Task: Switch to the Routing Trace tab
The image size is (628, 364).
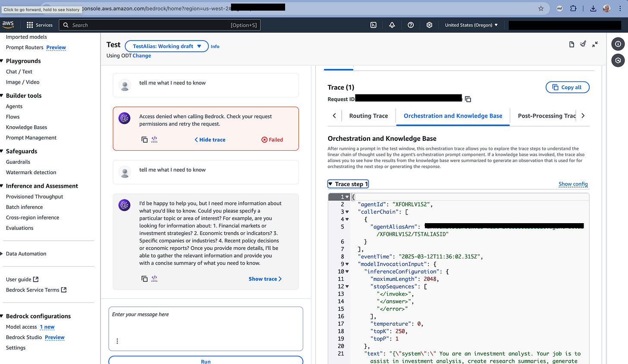Action: 368,116
